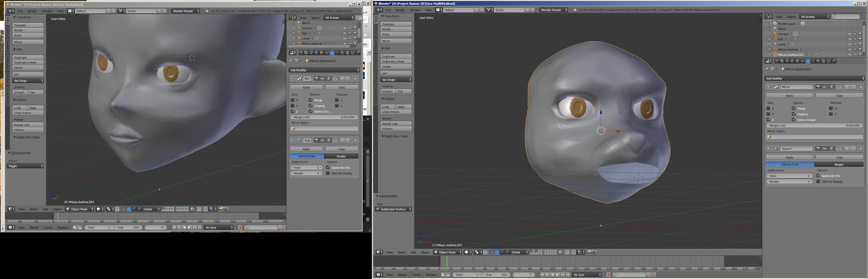
Task: Click pin icon in left properties context row
Action: coord(291,61)
